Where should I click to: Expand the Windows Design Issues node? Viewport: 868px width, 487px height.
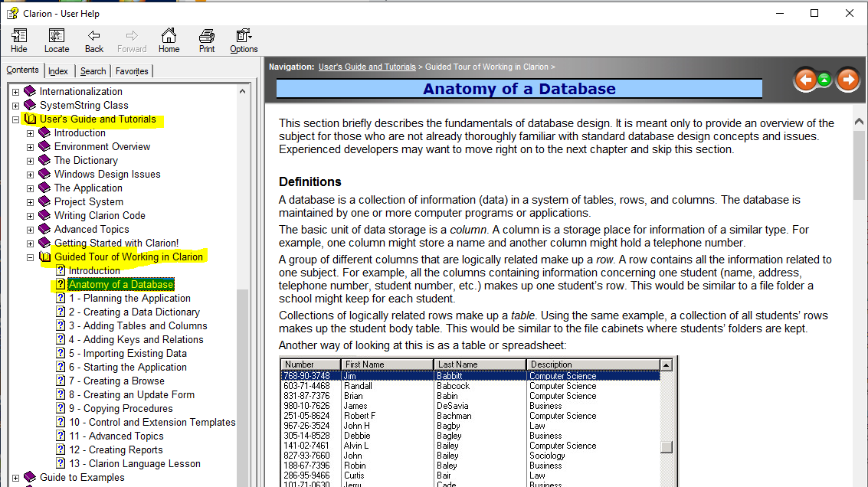pyautogui.click(x=30, y=175)
